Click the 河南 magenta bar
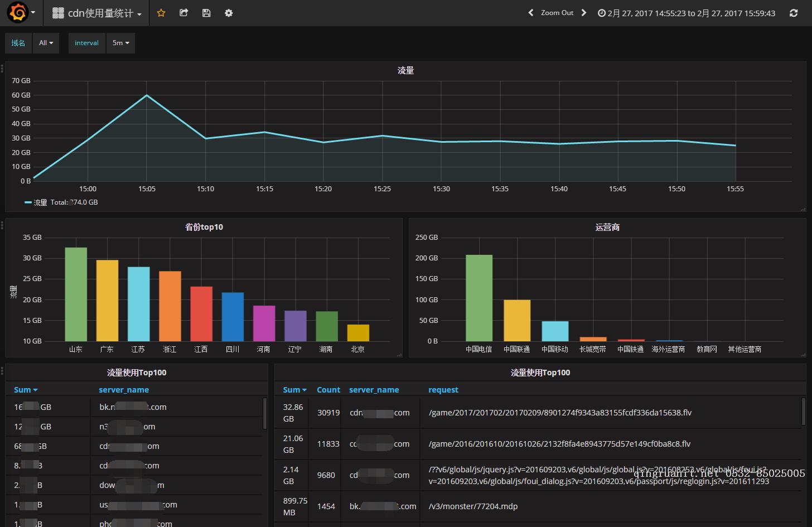The width and height of the screenshot is (812, 527). [x=264, y=323]
